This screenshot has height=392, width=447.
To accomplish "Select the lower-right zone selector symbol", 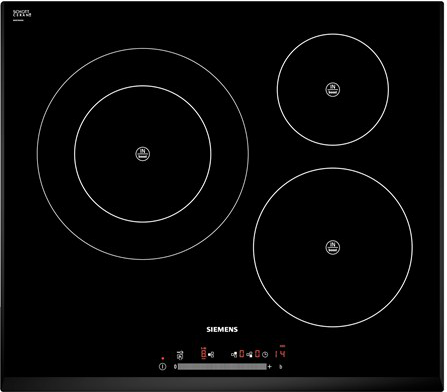I will [x=249, y=355].
